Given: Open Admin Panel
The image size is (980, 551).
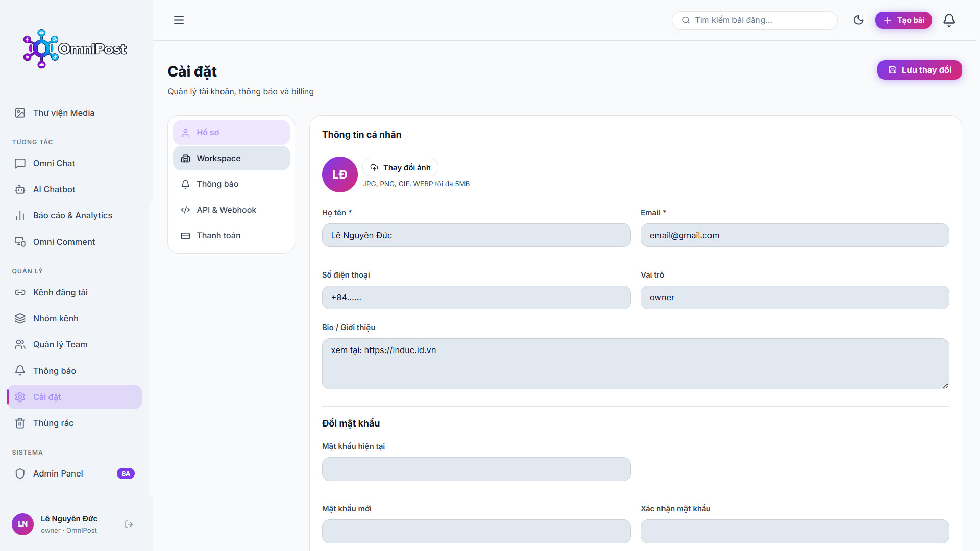Looking at the screenshot, I should (x=75, y=474).
